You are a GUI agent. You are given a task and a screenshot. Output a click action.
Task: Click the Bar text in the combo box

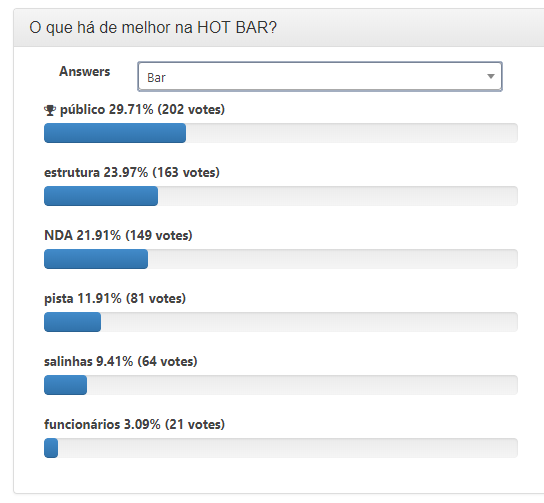(x=156, y=78)
